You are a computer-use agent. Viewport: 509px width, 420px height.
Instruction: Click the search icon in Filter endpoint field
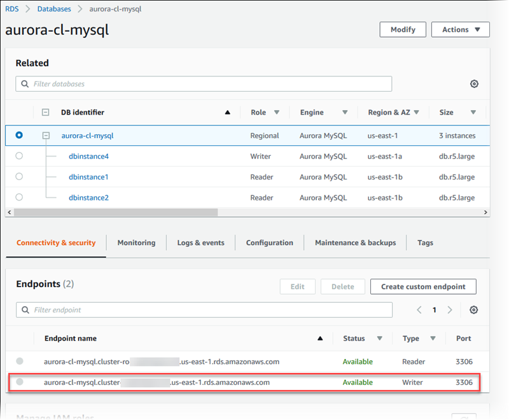24,310
